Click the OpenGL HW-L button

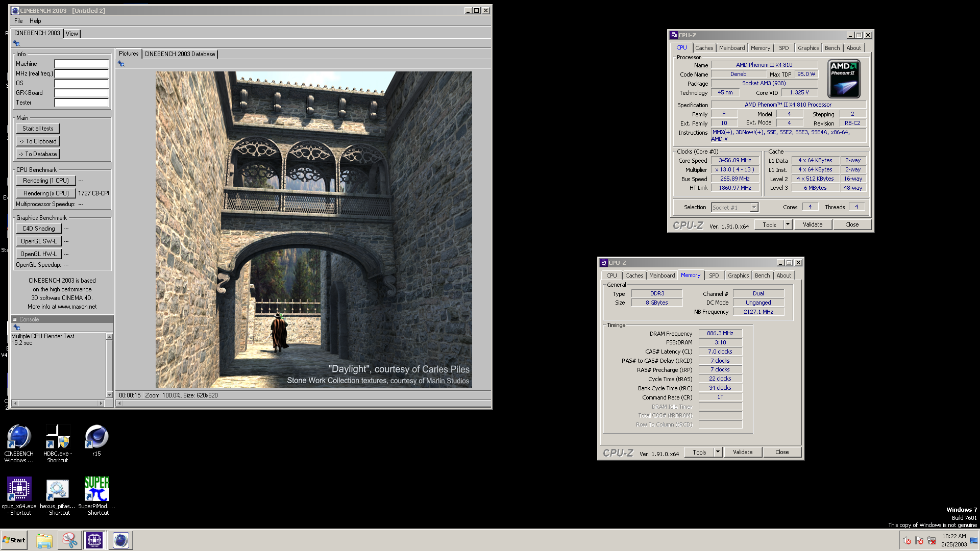click(39, 254)
